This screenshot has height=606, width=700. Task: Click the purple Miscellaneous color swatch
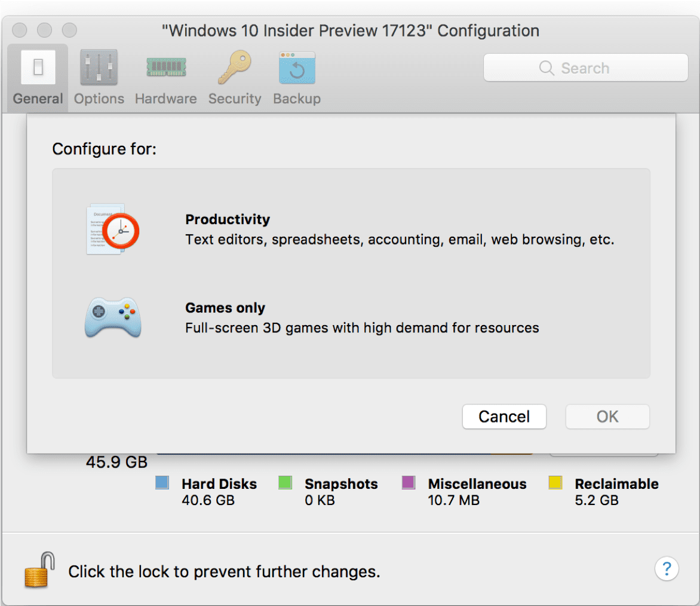tap(409, 482)
